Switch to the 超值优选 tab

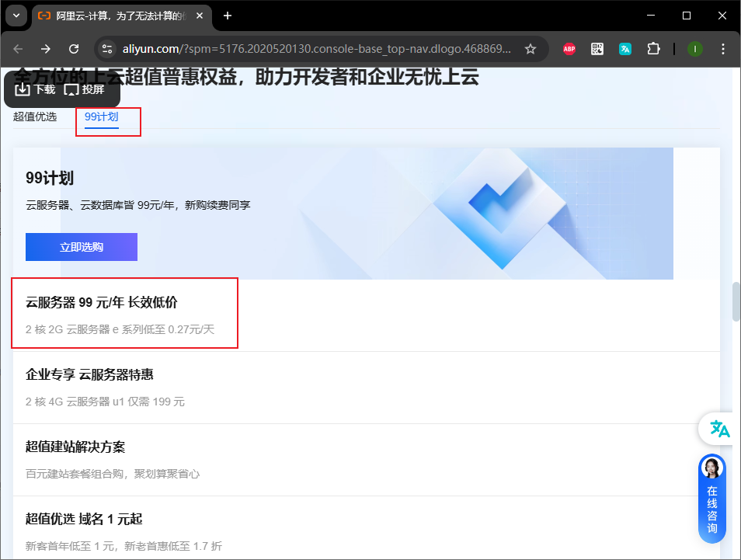click(x=34, y=117)
